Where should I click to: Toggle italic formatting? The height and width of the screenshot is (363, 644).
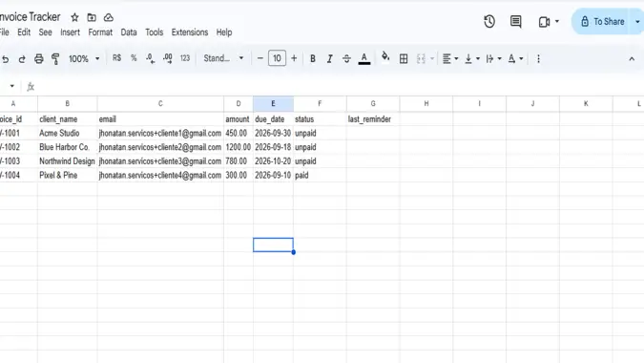point(329,59)
